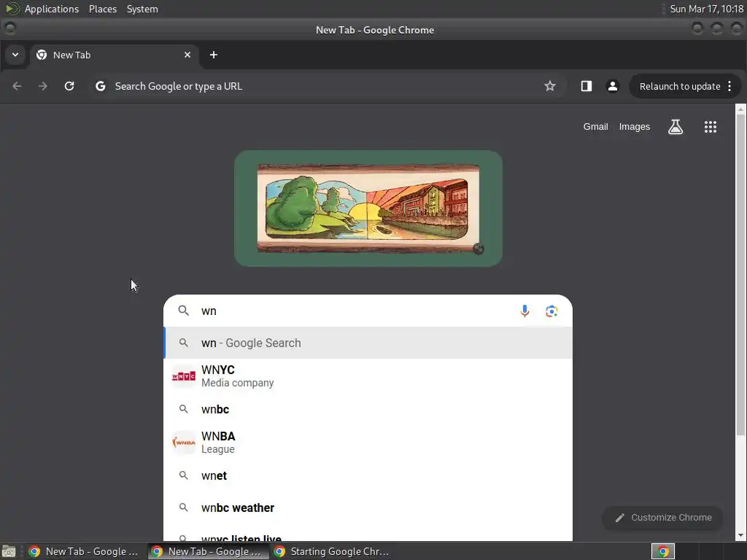Click the share icon on the doodle

click(x=479, y=249)
